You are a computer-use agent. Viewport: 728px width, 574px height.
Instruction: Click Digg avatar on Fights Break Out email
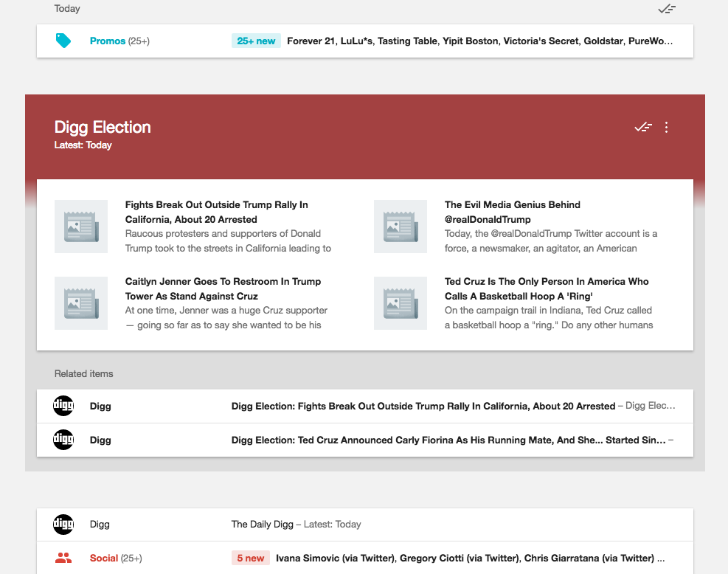point(63,406)
